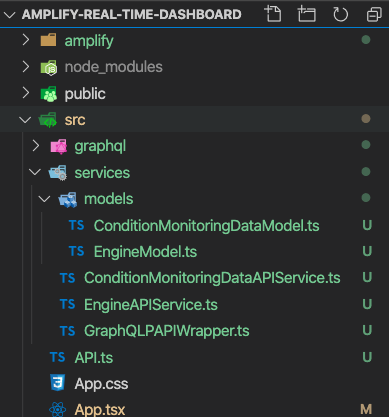This screenshot has width=389, height=417.
Task: Refresh the explorer with the reload icon
Action: [x=340, y=14]
